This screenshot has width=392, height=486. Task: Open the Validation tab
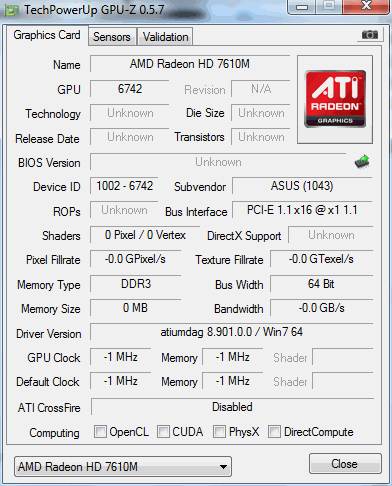click(x=166, y=37)
